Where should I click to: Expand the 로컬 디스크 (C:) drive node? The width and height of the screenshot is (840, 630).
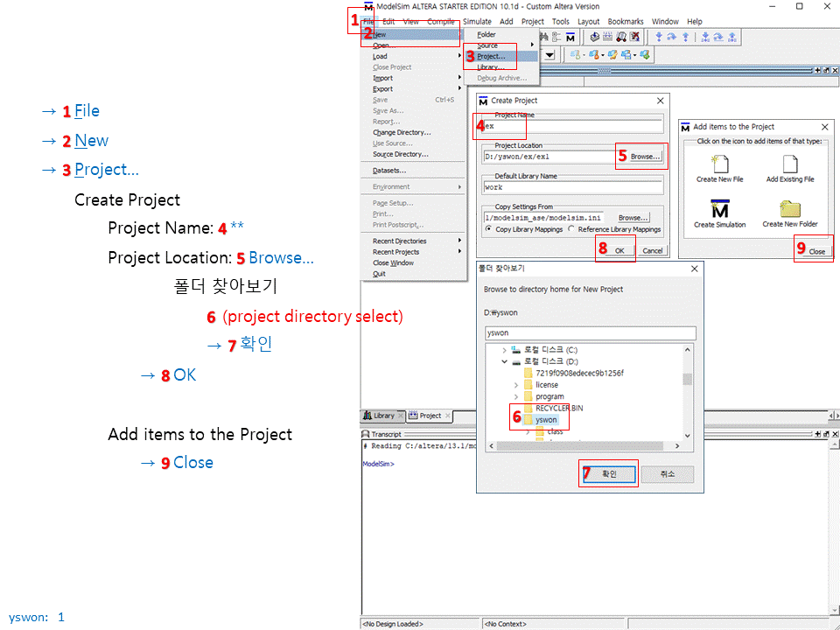point(504,350)
